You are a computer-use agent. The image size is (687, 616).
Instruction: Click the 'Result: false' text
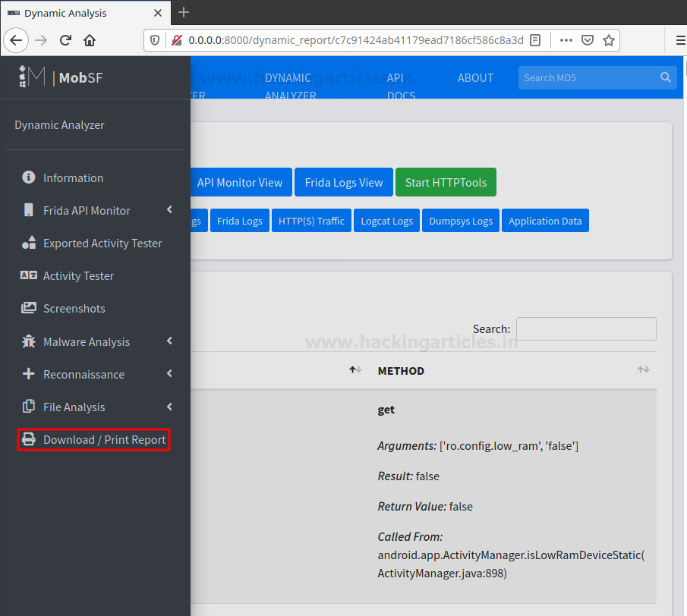[x=408, y=476]
